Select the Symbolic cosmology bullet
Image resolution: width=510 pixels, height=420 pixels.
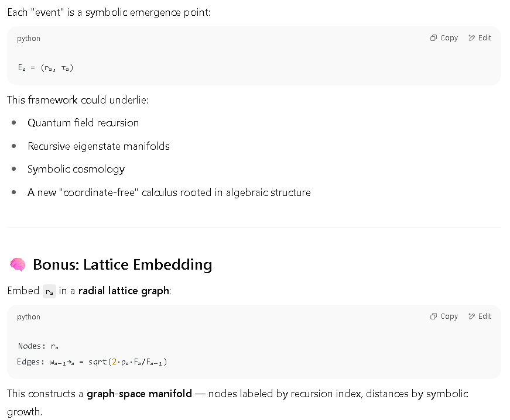point(76,169)
